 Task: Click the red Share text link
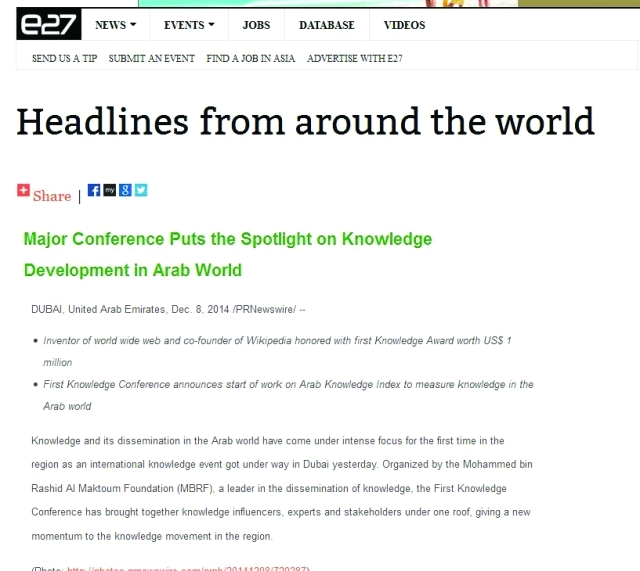pyautogui.click(x=52, y=196)
